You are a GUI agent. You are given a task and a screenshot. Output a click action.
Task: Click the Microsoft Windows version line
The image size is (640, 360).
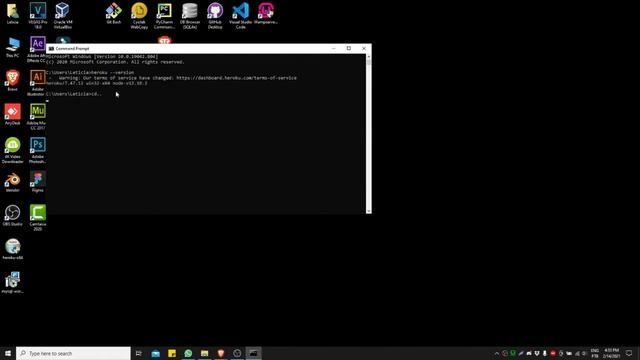[x=102, y=57]
